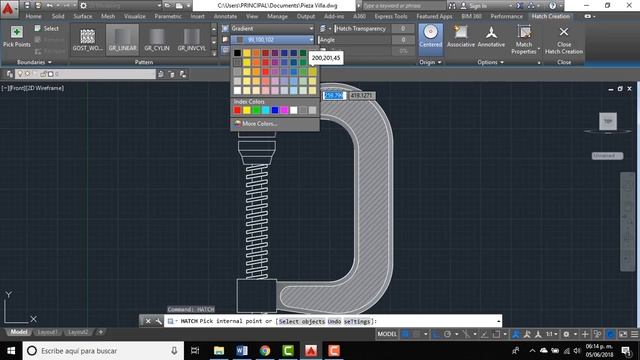Open the Solid ribbon tab
The image size is (640, 360).
(58, 16)
